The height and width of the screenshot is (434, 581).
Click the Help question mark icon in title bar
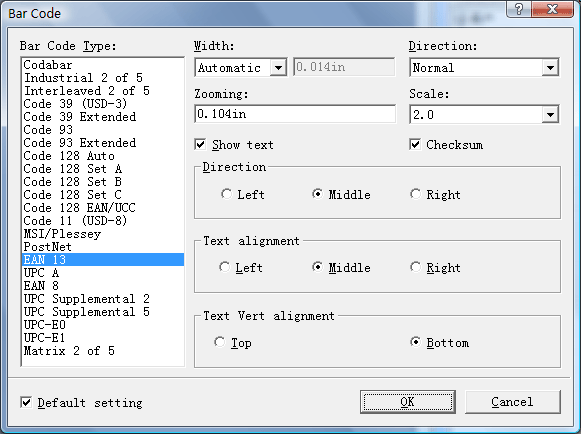pyautogui.click(x=518, y=9)
